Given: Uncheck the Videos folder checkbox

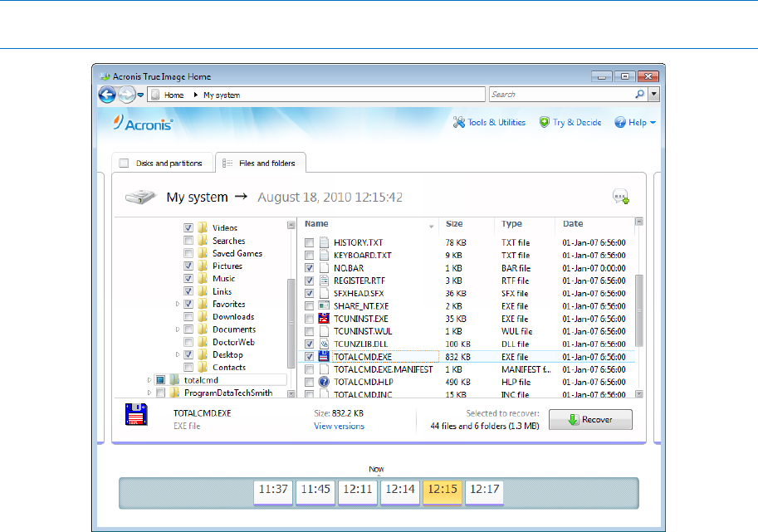Looking at the screenshot, I should pyautogui.click(x=188, y=227).
